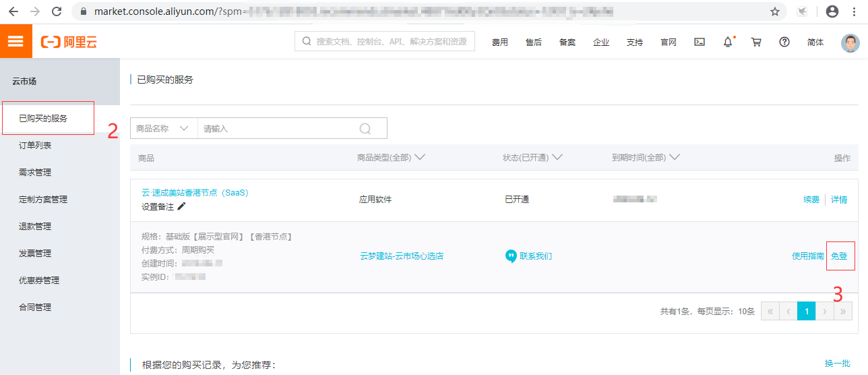
Task: Click 云市场 sidebar heading
Action: (x=24, y=81)
